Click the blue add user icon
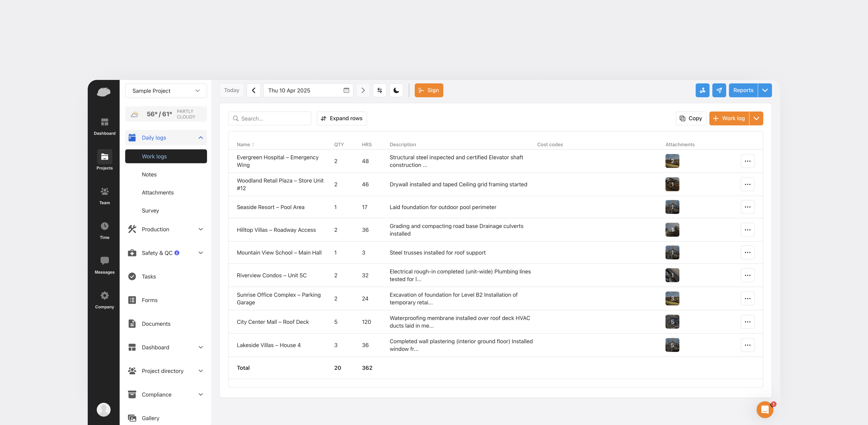 click(702, 90)
